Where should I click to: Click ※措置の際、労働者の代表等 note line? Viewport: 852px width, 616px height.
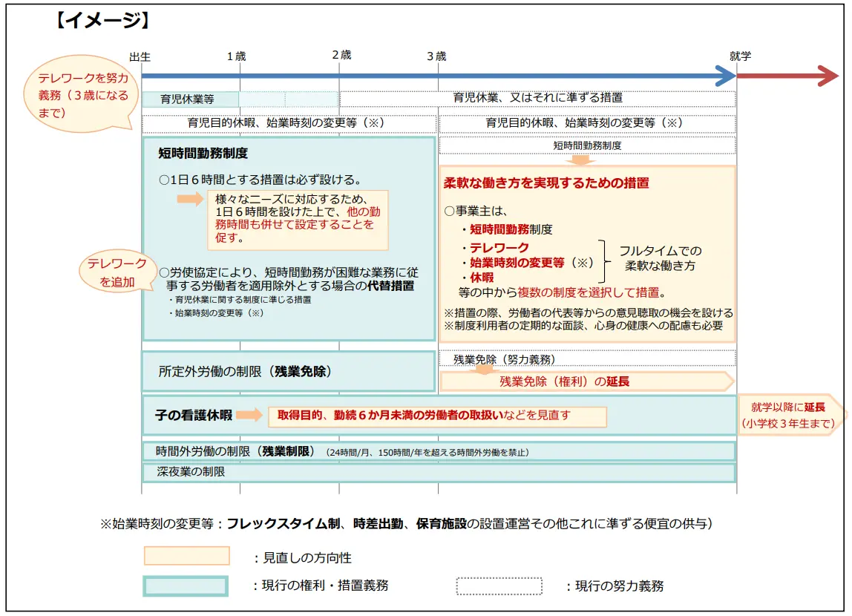pos(589,313)
